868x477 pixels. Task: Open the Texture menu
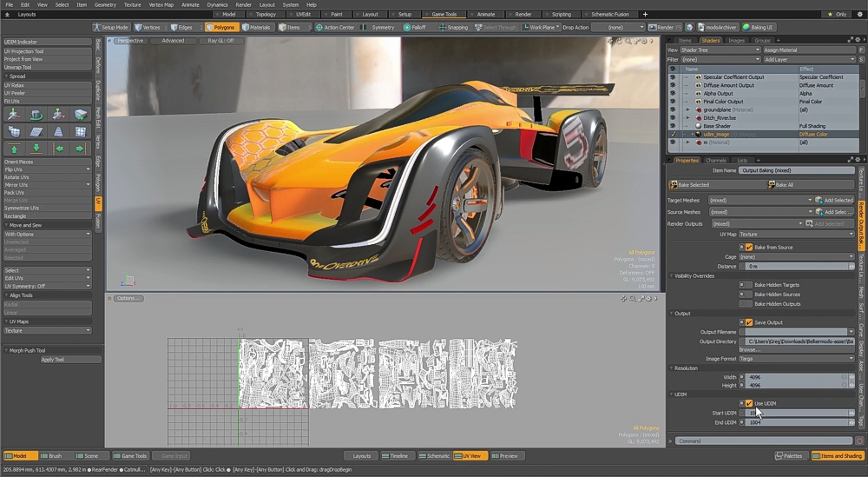pos(132,4)
